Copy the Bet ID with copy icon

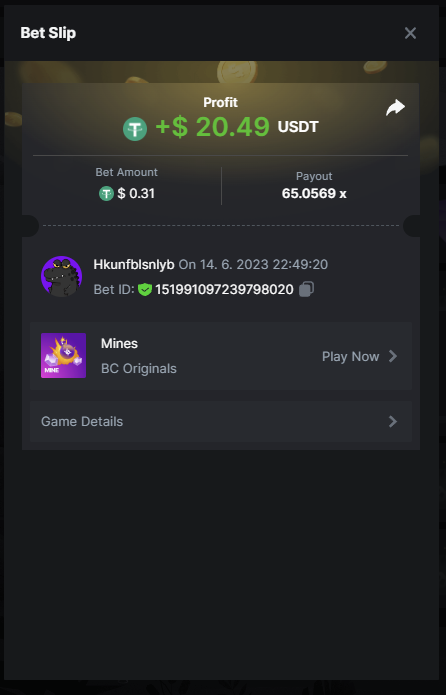306,289
